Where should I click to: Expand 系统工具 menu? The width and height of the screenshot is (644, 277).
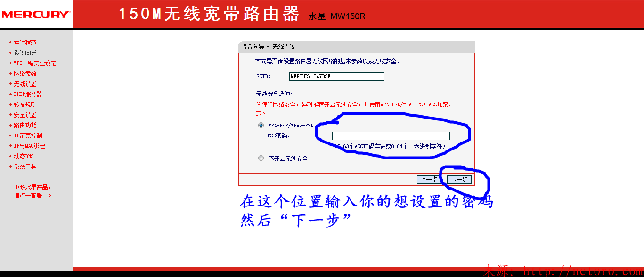pyautogui.click(x=25, y=166)
